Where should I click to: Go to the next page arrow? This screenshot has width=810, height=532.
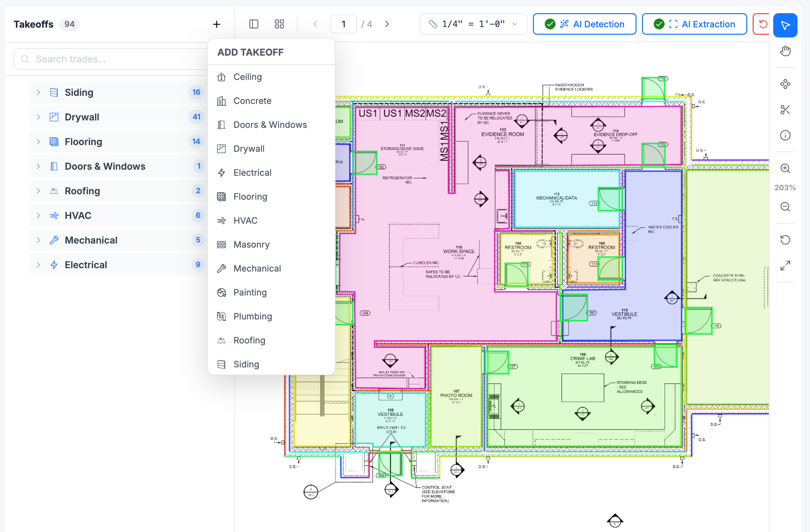click(x=387, y=24)
